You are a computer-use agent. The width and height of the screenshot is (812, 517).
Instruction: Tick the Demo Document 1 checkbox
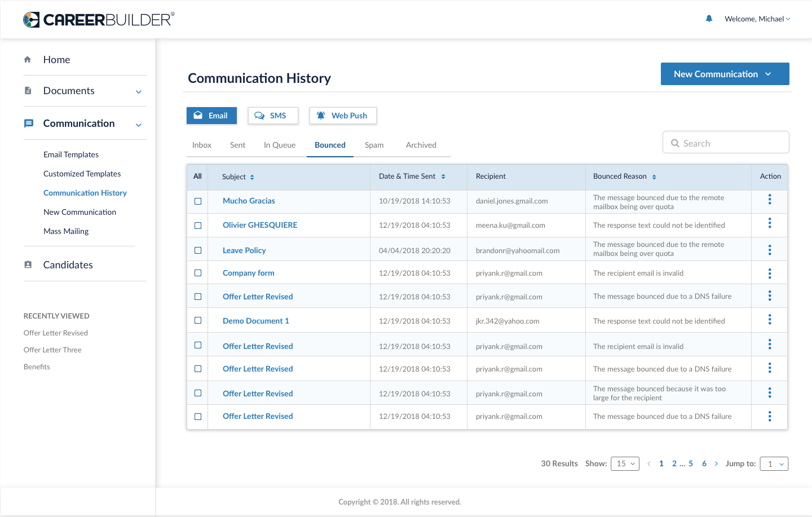click(198, 320)
